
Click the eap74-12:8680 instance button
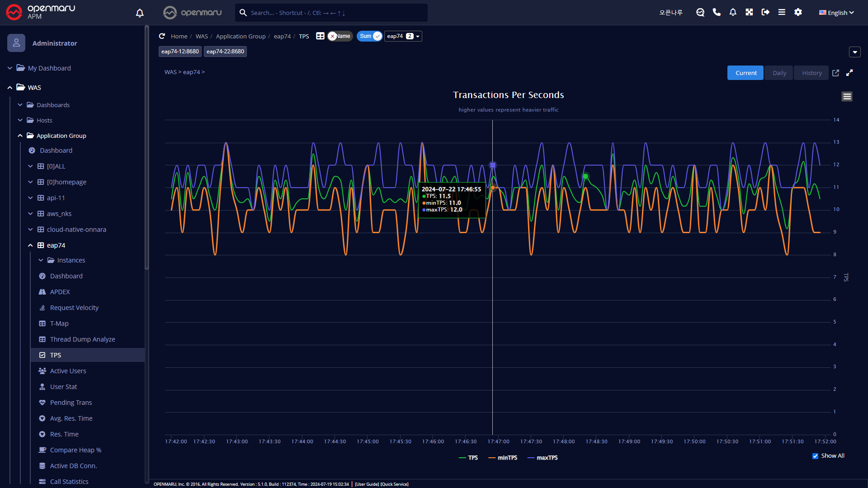pyautogui.click(x=180, y=52)
